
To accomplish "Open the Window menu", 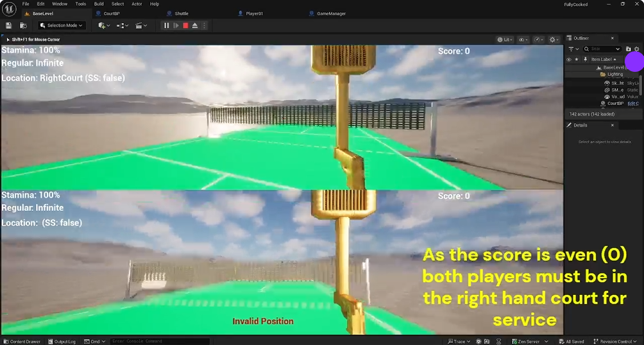I will click(60, 4).
